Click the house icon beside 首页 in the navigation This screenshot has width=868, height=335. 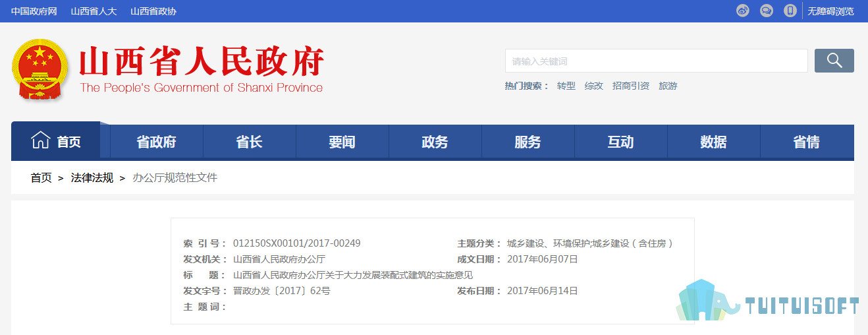tap(41, 140)
